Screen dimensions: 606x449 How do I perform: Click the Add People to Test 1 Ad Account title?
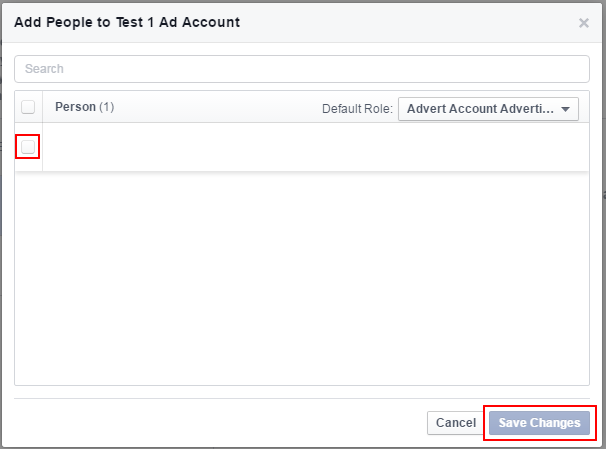pos(127,22)
